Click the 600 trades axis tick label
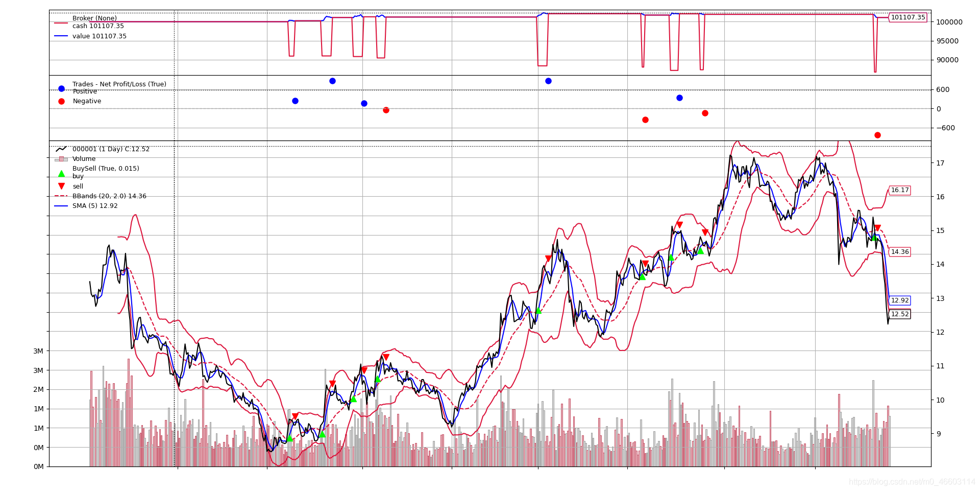This screenshot has width=980, height=491. tap(942, 89)
